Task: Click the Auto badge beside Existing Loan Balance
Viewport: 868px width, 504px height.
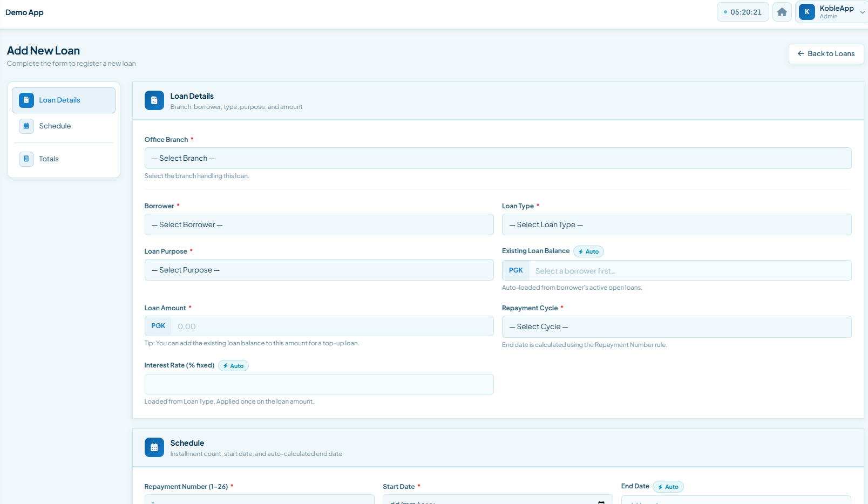Action: coord(588,251)
